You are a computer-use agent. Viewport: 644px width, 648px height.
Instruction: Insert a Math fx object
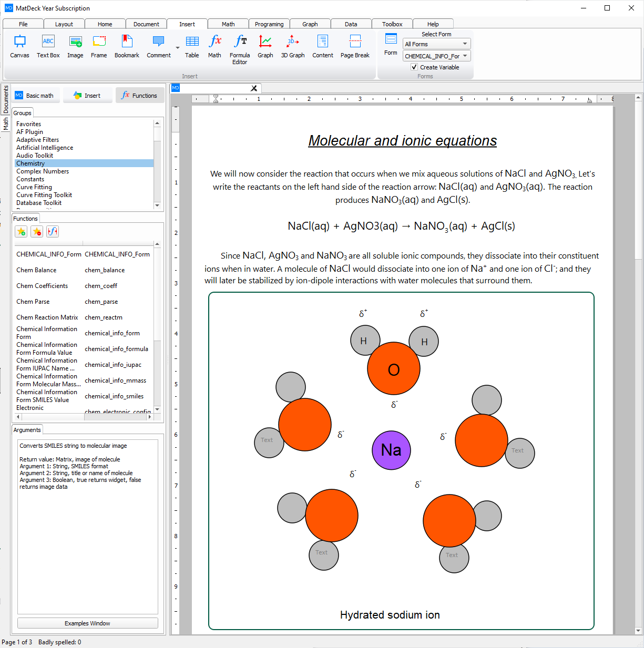[214, 46]
